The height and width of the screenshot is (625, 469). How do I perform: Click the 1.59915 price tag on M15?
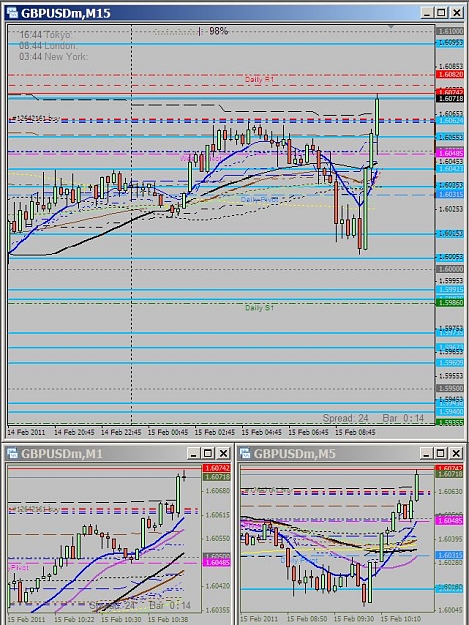point(450,290)
